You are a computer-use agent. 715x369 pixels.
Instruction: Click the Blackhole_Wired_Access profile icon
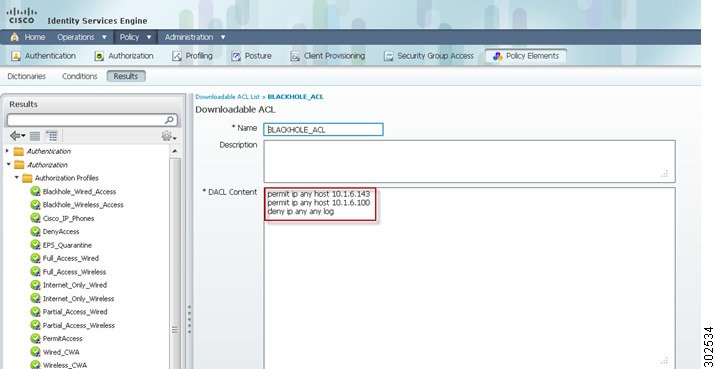[x=36, y=192]
